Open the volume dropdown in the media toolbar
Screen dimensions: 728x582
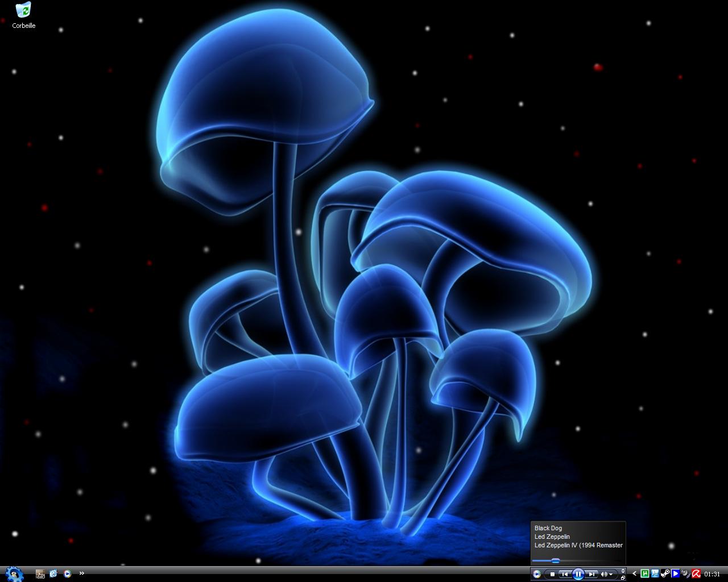(x=610, y=574)
